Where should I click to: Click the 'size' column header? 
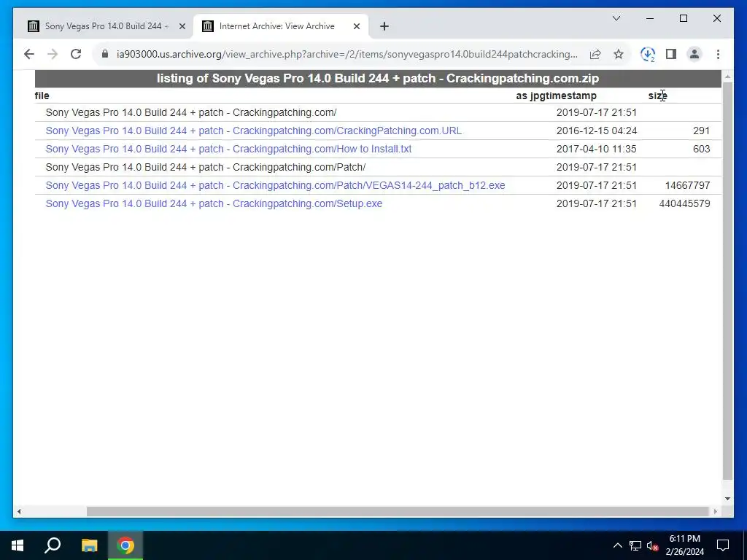pos(657,96)
